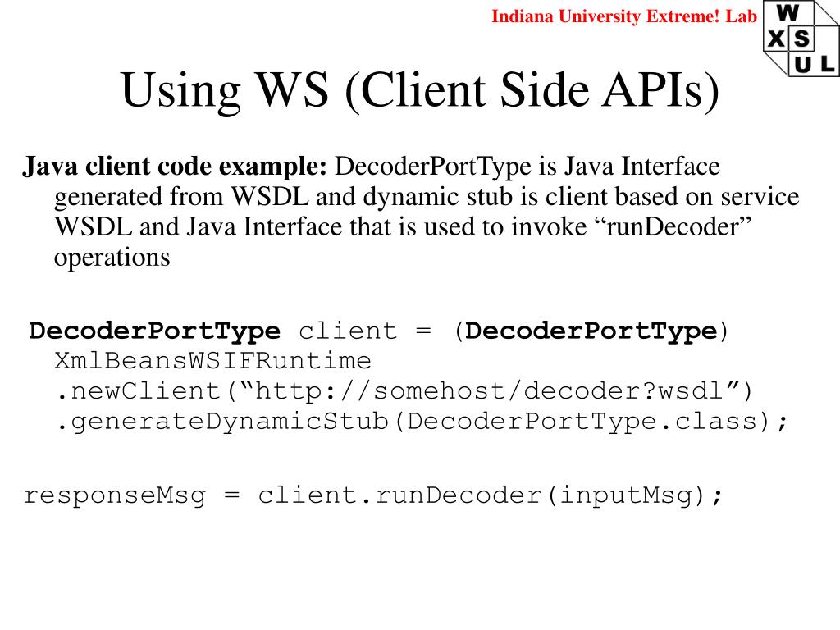Click the .generateDynamicStub method call
The height and width of the screenshot is (630, 840).
coord(221,422)
